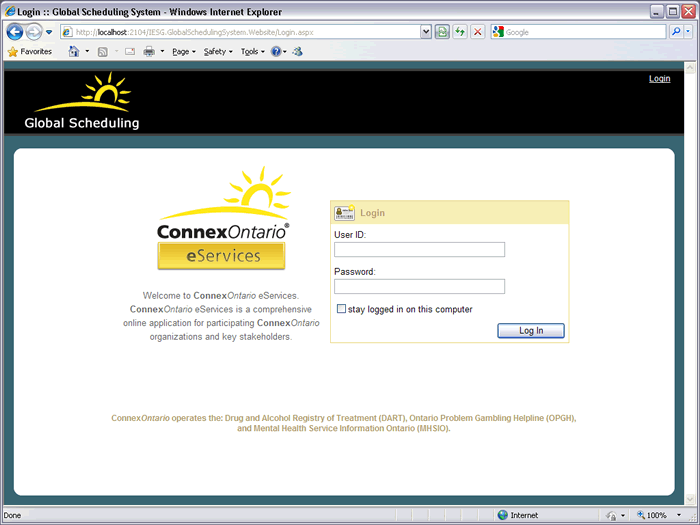The width and height of the screenshot is (700, 525).
Task: Close the Internet Explorer window
Action: (x=688, y=12)
